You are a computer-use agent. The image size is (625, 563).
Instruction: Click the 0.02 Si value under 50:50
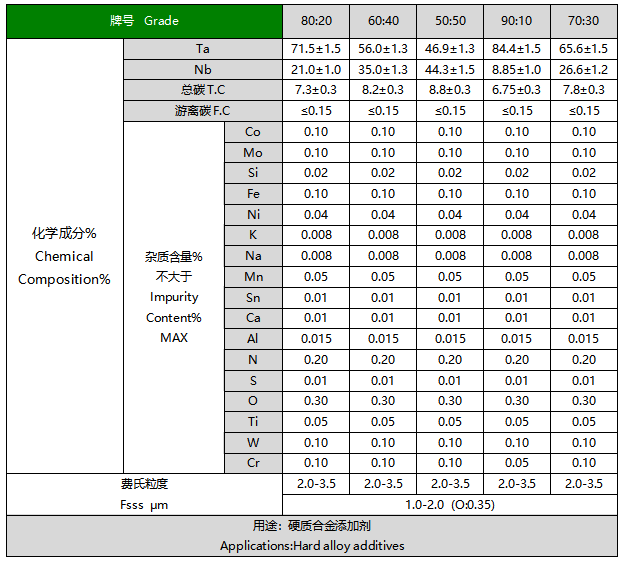(450, 173)
